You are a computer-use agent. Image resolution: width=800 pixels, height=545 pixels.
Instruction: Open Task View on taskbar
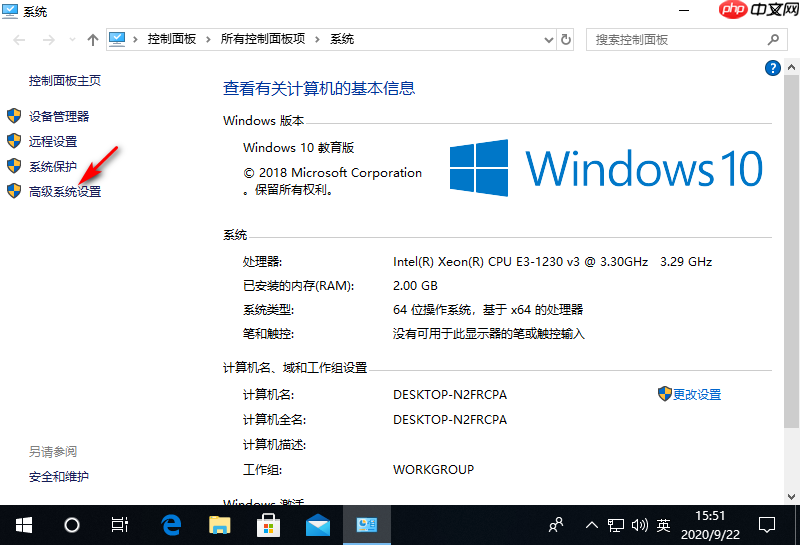coord(120,525)
